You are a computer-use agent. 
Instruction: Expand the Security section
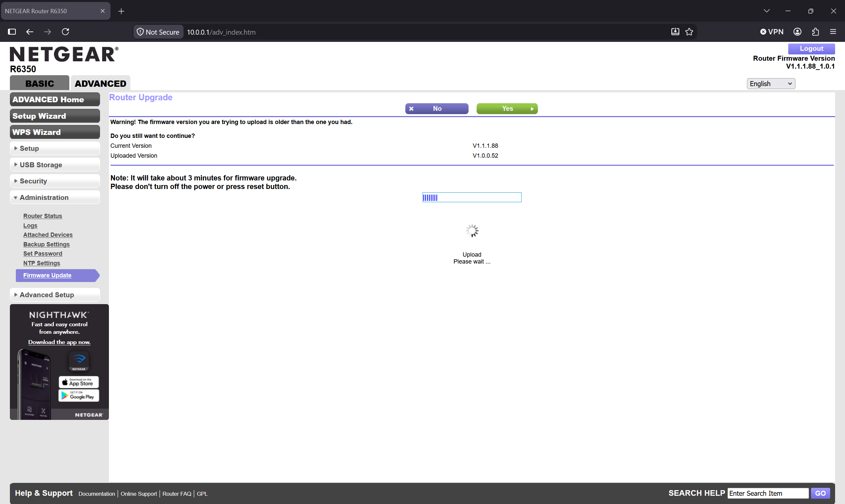(x=55, y=181)
